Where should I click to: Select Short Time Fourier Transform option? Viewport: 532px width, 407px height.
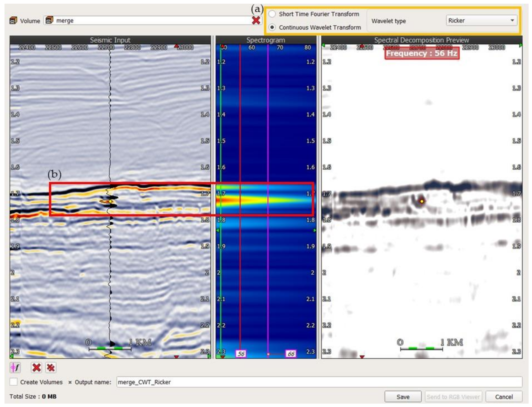(272, 14)
